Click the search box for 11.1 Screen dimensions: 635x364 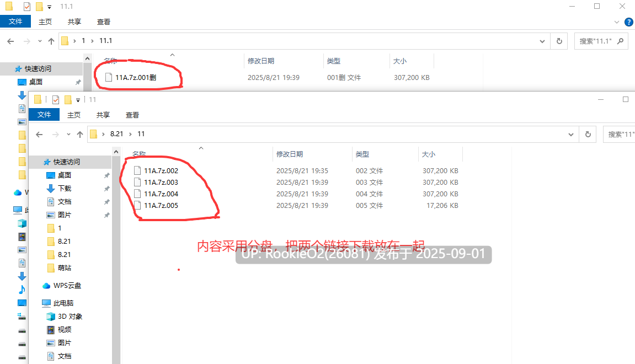tap(601, 41)
